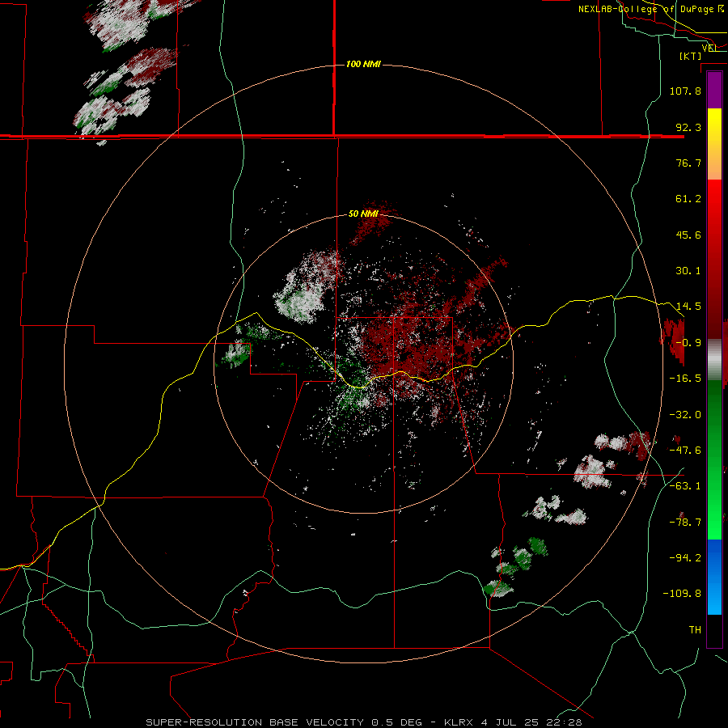Select the 30.1 legend value
The width and height of the screenshot is (728, 728).
pos(688,271)
